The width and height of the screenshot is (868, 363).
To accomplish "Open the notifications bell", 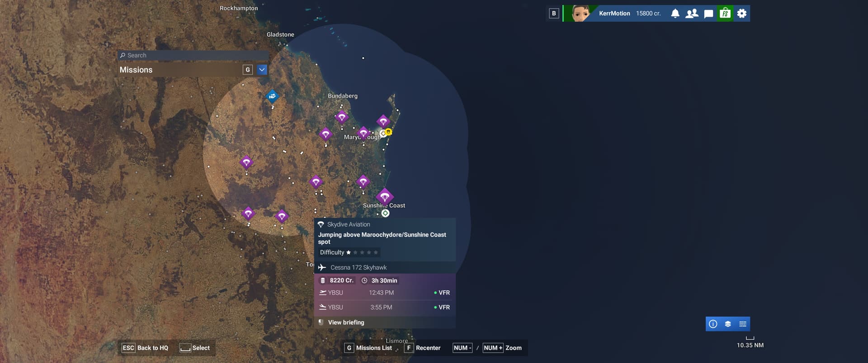I will (x=675, y=14).
